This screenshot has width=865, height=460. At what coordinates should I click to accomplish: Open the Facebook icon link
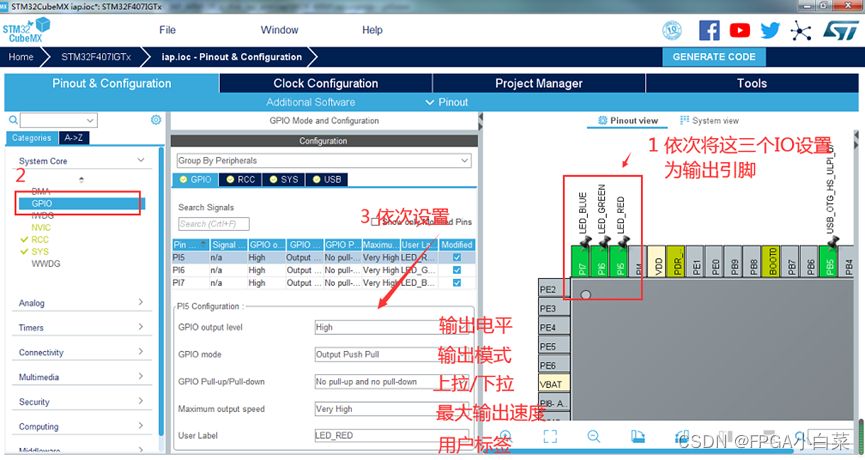coord(709,30)
